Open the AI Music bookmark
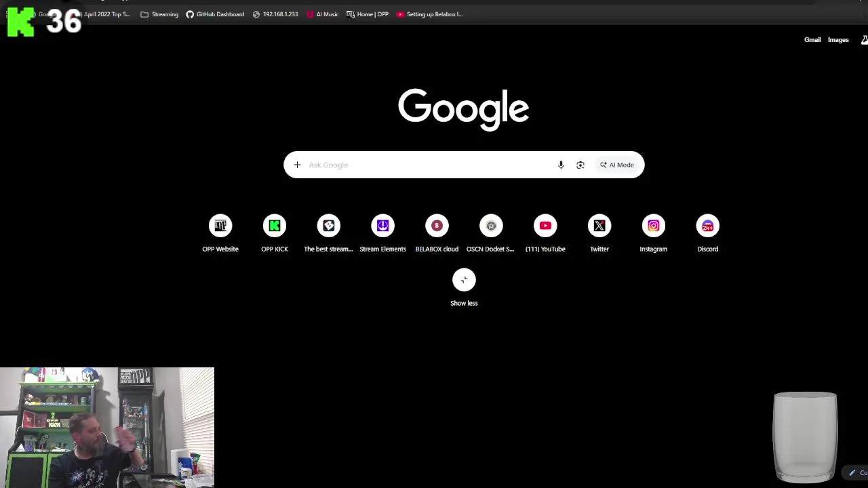This screenshot has width=868, height=488. (x=322, y=14)
